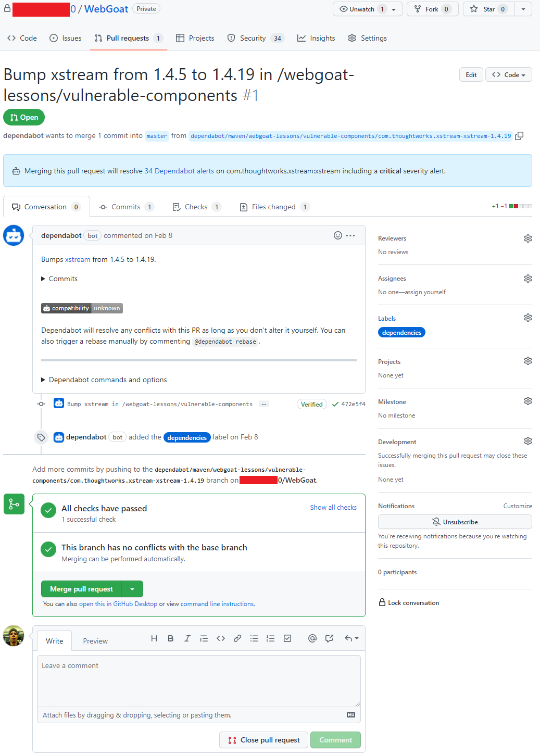Click the Unsubscribe button
Viewport: 540px width, 756px height.
455,522
